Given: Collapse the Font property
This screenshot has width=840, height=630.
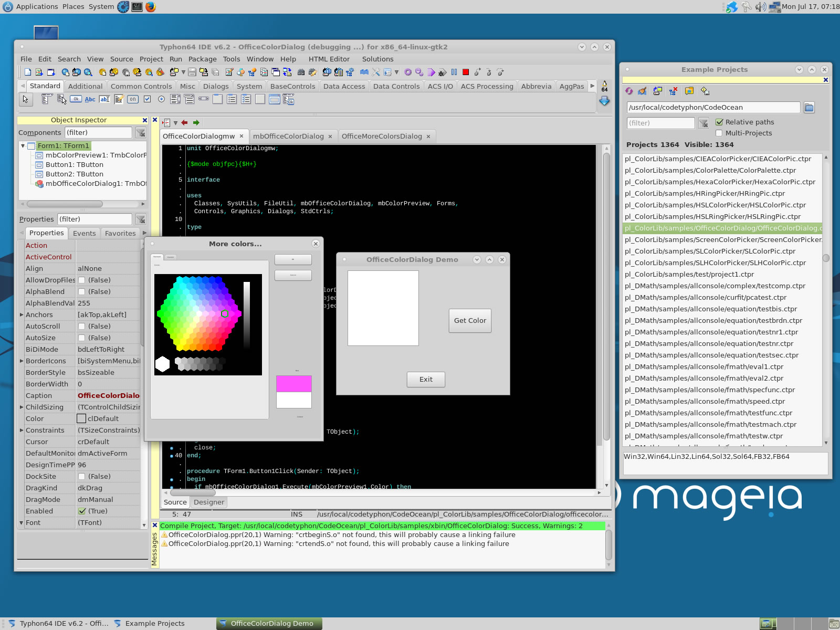Looking at the screenshot, I should click(22, 523).
